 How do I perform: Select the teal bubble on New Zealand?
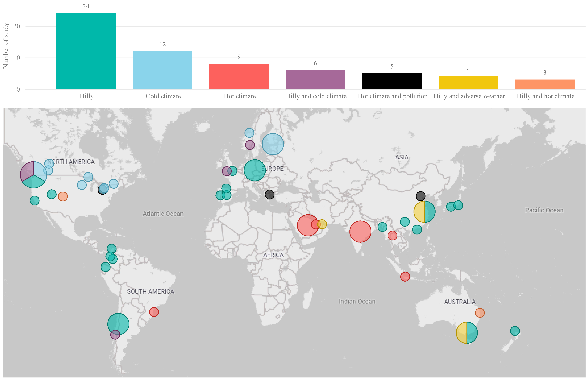pyautogui.click(x=515, y=331)
